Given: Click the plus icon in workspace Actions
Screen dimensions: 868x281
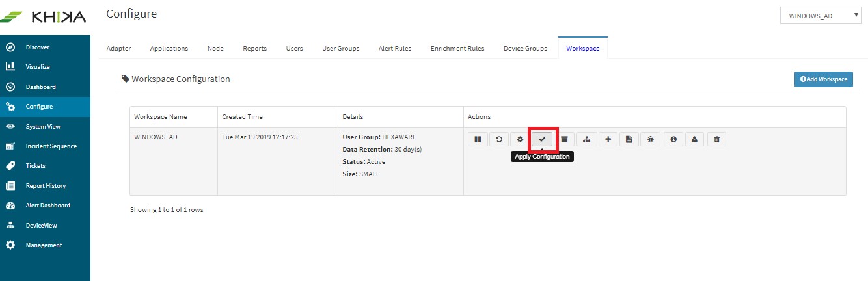Looking at the screenshot, I should point(608,139).
